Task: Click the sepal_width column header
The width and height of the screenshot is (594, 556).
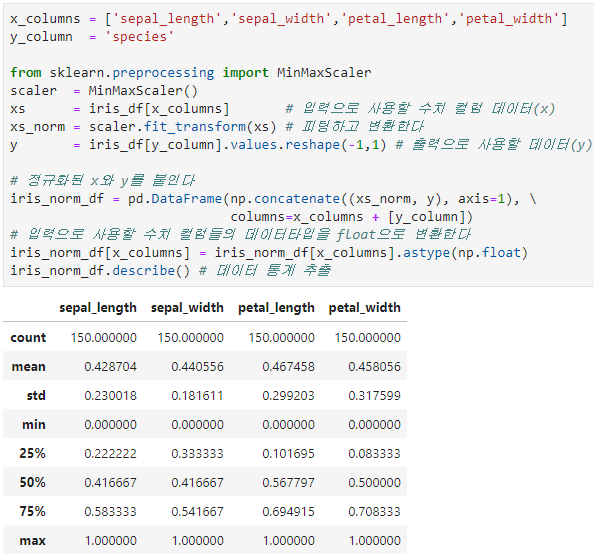Action: coord(187,308)
